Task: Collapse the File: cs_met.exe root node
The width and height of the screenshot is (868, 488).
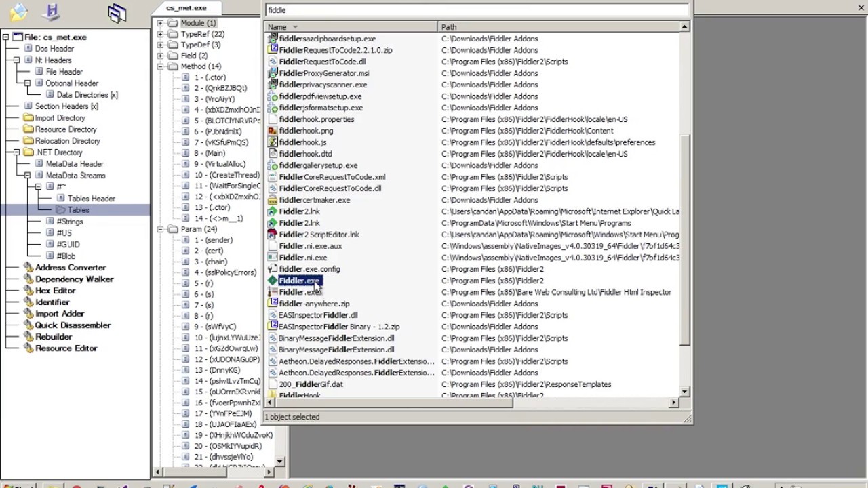Action: [x=6, y=37]
